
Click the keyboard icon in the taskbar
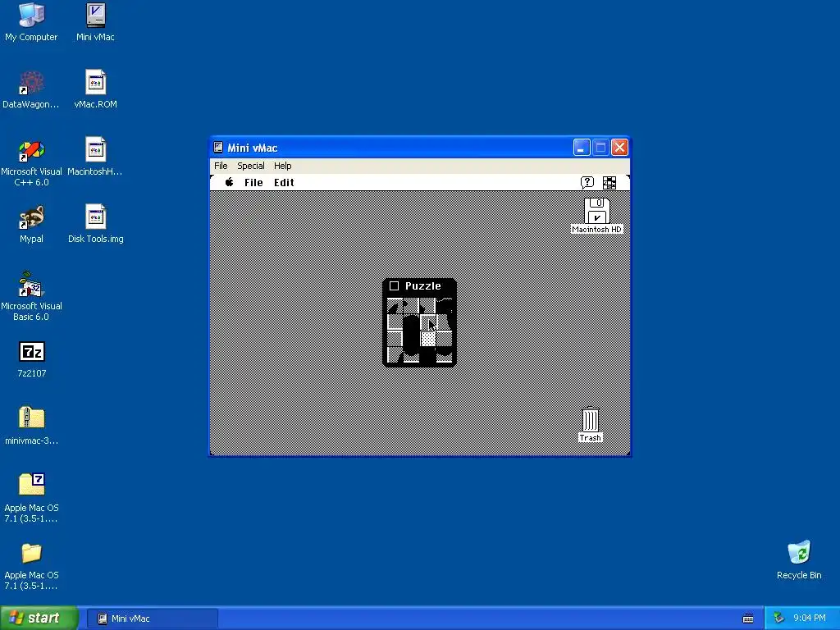748,619
